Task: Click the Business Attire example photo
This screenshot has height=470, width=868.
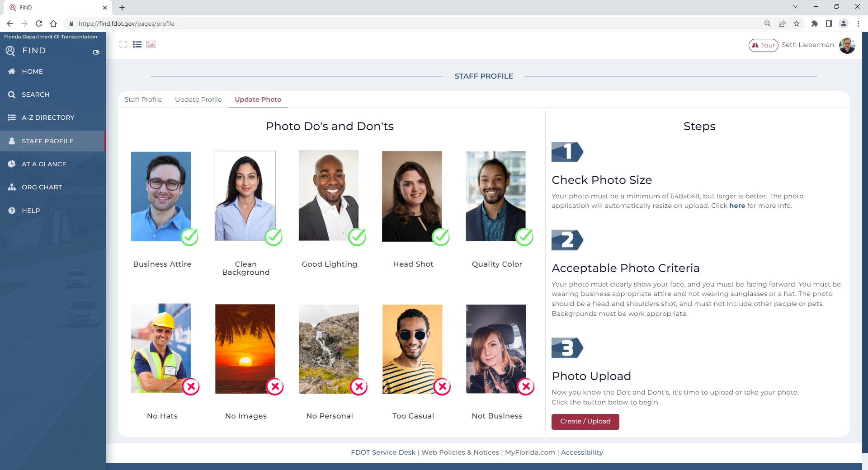Action: (x=161, y=196)
